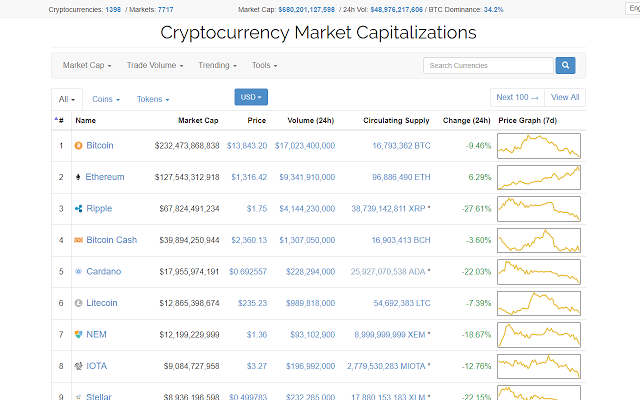The image size is (640, 400).
Task: Click Bitcoin volume $17,023,400,000
Action: pyautogui.click(x=304, y=146)
